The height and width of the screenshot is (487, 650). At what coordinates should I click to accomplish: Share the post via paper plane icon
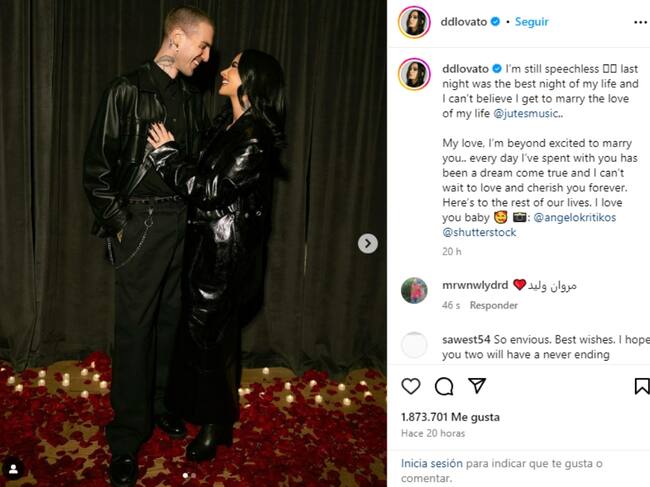coord(477,385)
